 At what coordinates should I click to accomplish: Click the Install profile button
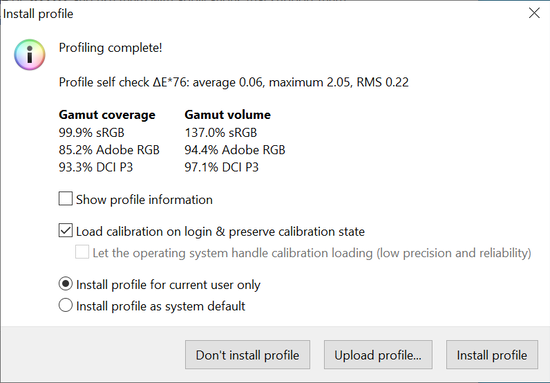point(492,355)
